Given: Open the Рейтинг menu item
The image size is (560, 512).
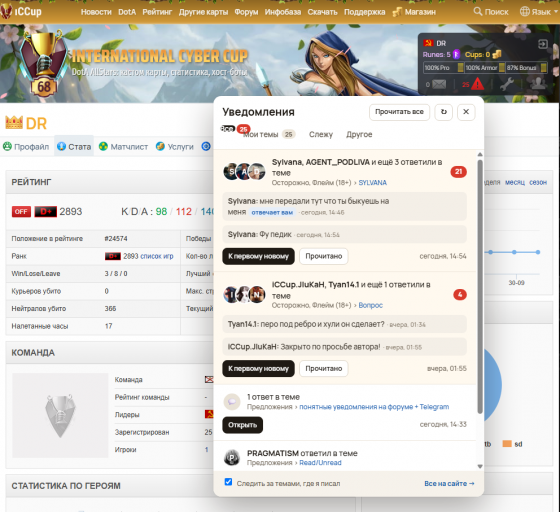Looking at the screenshot, I should click(157, 12).
